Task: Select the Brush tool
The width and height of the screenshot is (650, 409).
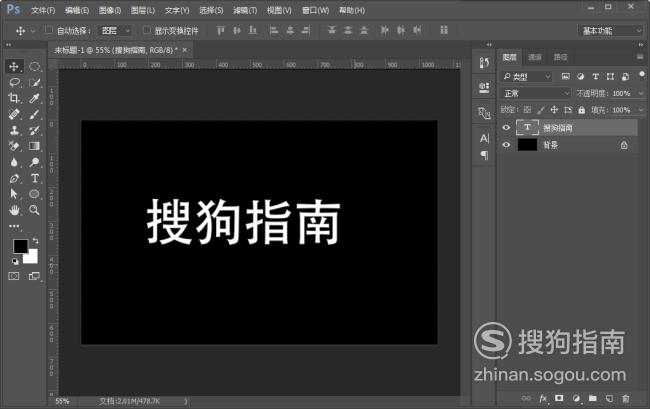Action: [34, 114]
